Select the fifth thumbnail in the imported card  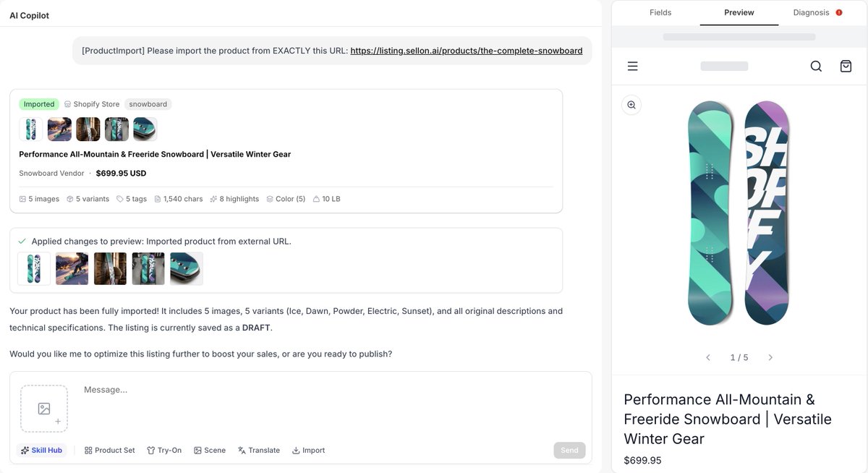click(145, 129)
